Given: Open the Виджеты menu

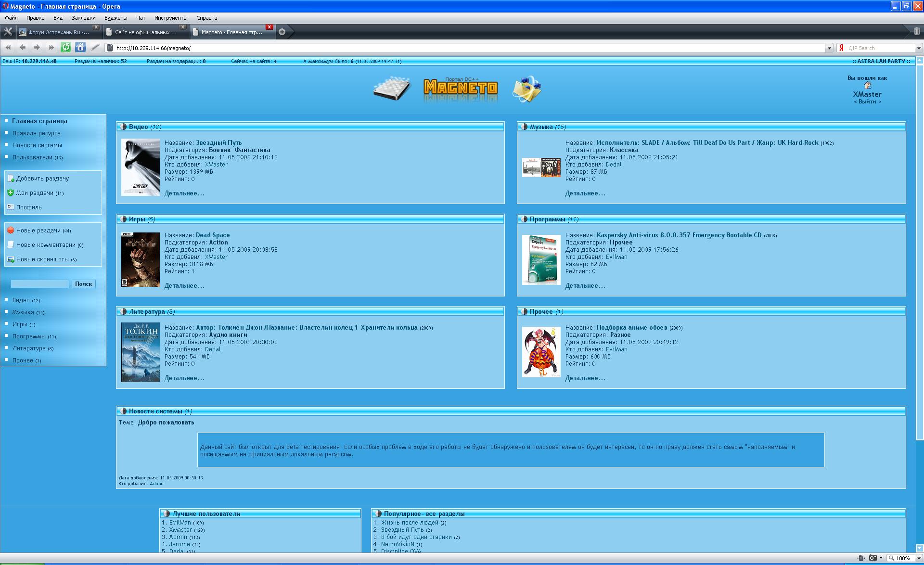Looking at the screenshot, I should tap(115, 18).
